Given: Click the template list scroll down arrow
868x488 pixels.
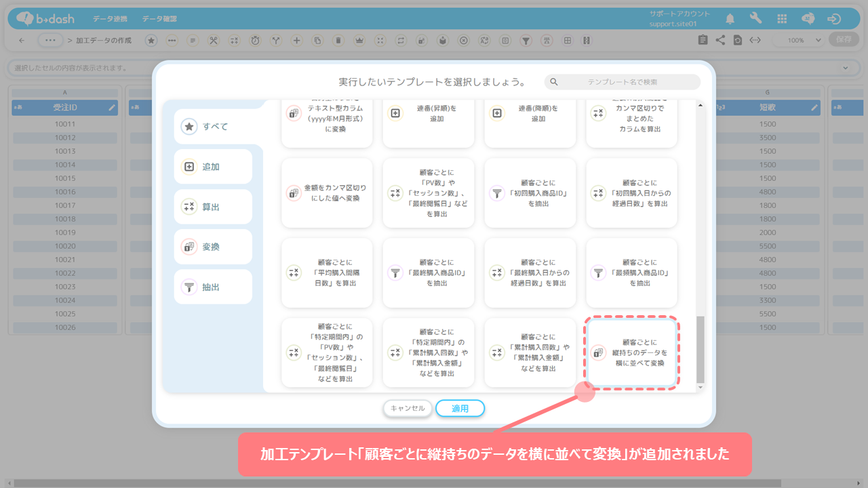Looking at the screenshot, I should click(701, 387).
